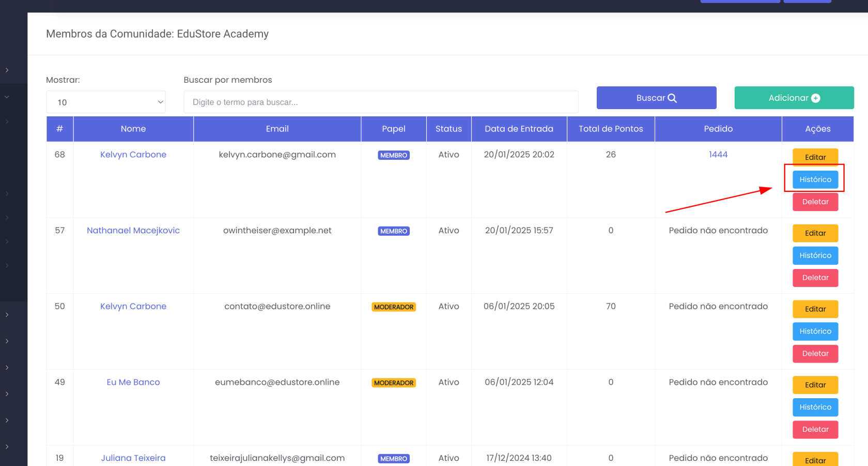
Task: Edit moderator with email contato@edustore.online
Action: coord(815,309)
